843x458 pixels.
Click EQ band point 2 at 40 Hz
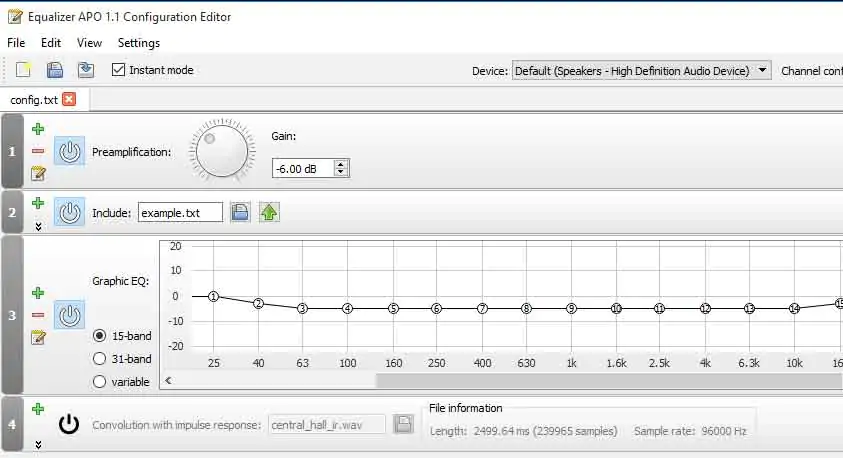259,303
